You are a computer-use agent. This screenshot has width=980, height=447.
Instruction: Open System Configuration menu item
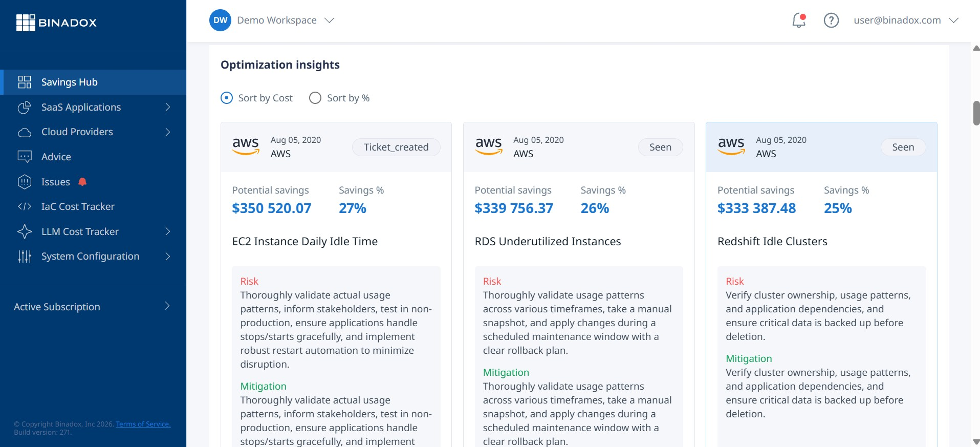click(93, 256)
